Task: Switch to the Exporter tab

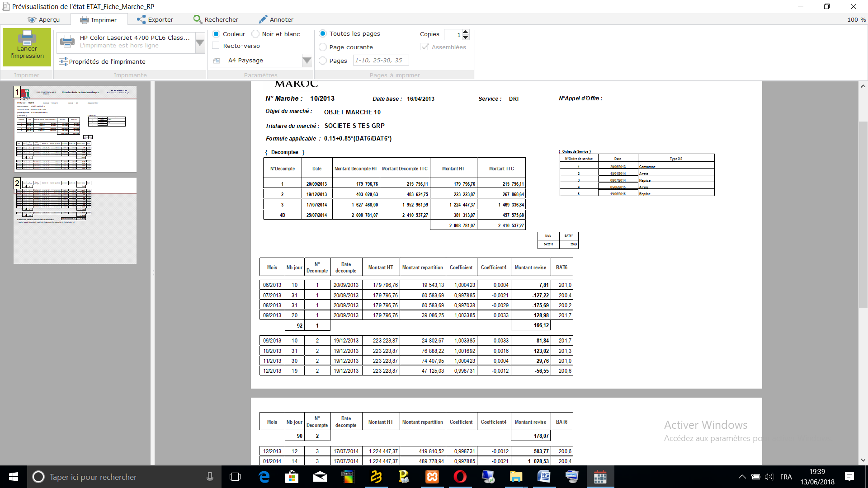Action: pyautogui.click(x=155, y=19)
